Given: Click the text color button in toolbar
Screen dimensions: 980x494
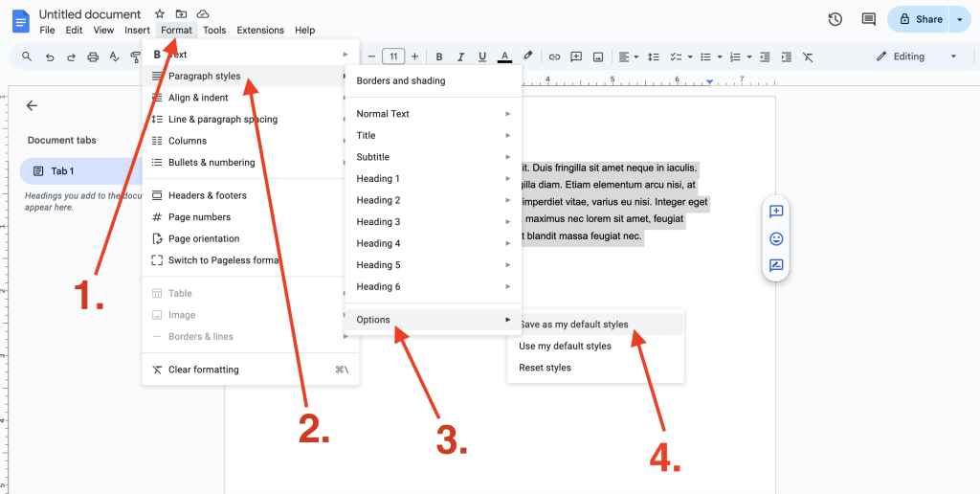Looking at the screenshot, I should [x=504, y=56].
